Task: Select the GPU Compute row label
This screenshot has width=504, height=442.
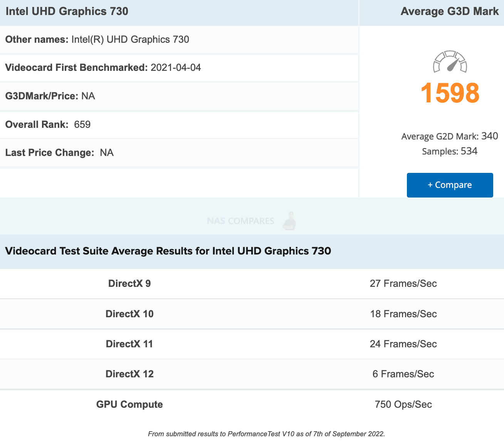Action: coord(129,404)
